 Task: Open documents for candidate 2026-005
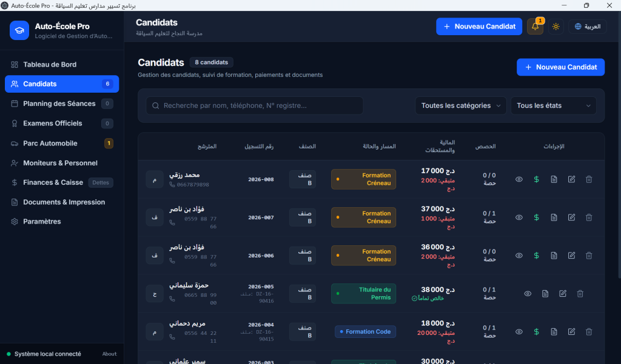(545, 294)
